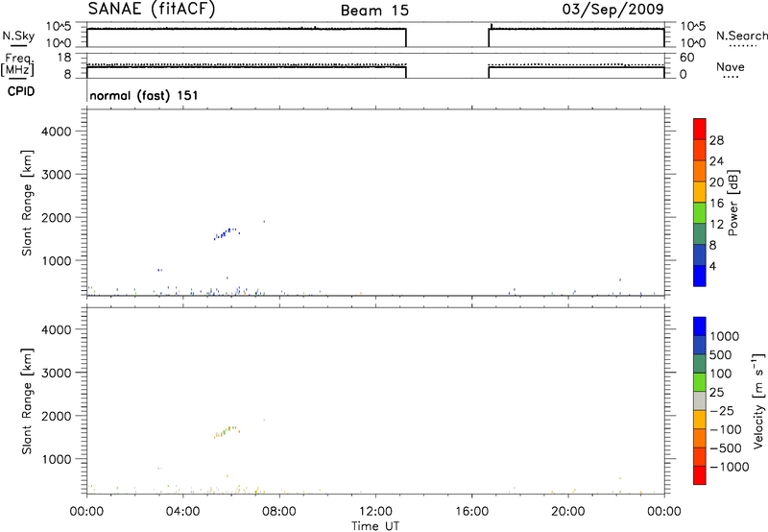The height and width of the screenshot is (532, 768).
Task: Click the 16 tick on Power colorbar
Action: tap(716, 204)
